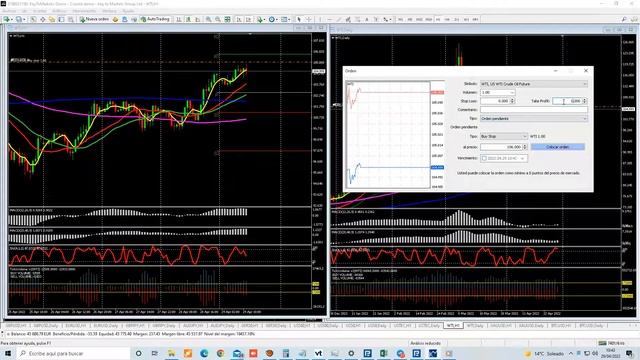
Task: Adjust the 'al precio' spinner arrows
Action: click(x=525, y=147)
